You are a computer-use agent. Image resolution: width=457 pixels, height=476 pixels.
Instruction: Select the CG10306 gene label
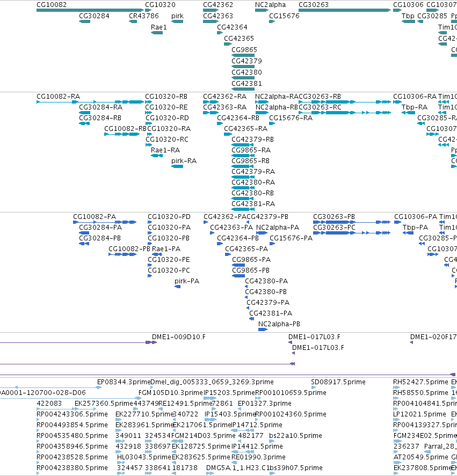(408, 5)
